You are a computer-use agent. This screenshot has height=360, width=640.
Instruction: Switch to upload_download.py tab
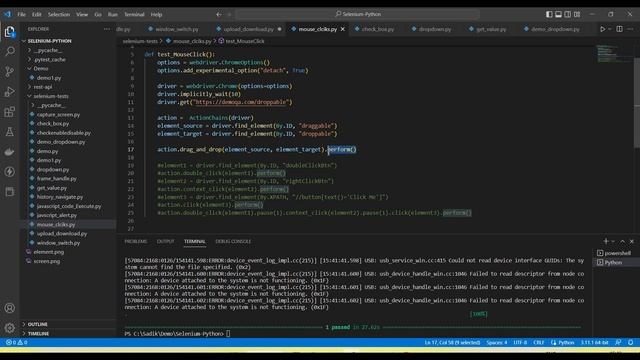[x=248, y=29]
